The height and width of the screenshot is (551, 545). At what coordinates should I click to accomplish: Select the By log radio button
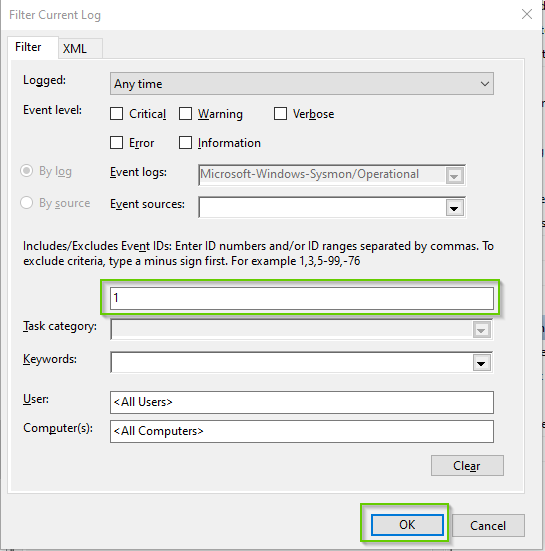[26, 171]
